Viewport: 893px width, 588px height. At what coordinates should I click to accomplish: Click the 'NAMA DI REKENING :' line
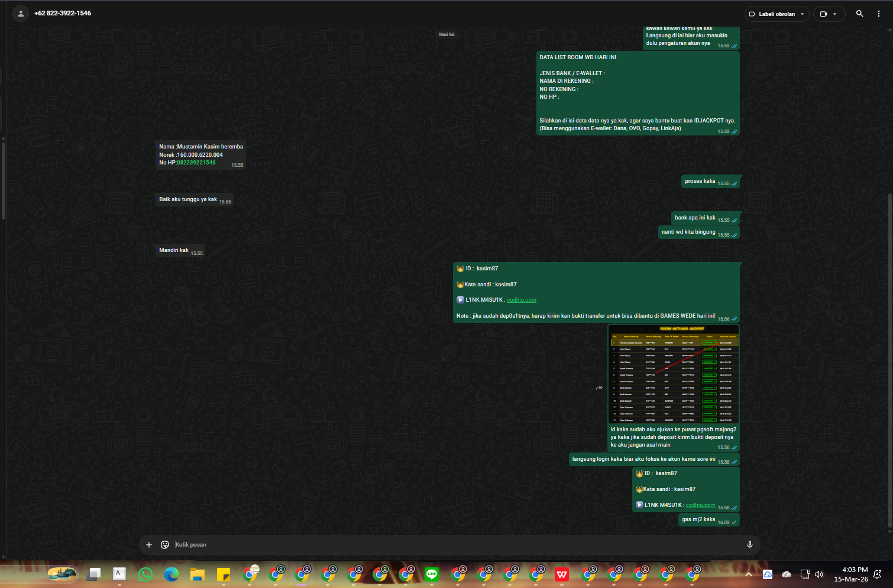566,81
